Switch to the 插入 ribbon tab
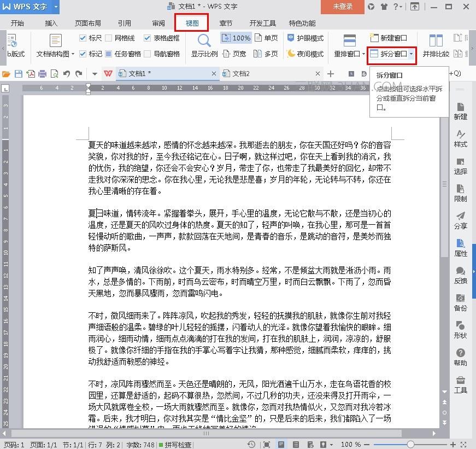Screen dimensions: 476x449 pos(51,24)
